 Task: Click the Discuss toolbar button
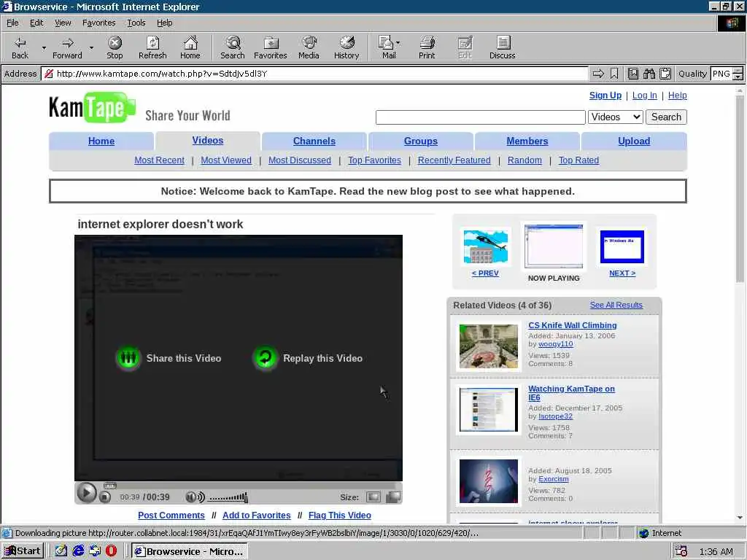(502, 47)
